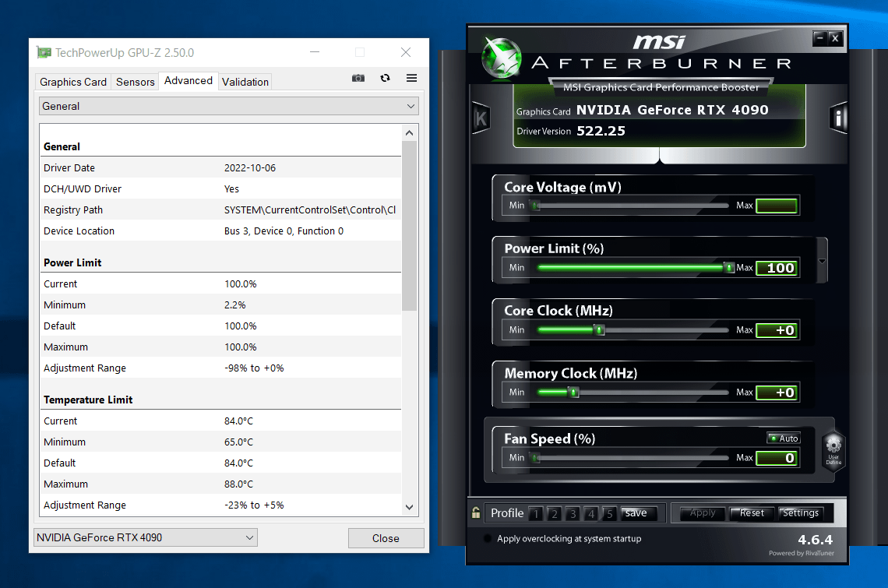888x588 pixels.
Task: Save the current Afterburner profile
Action: pos(639,513)
